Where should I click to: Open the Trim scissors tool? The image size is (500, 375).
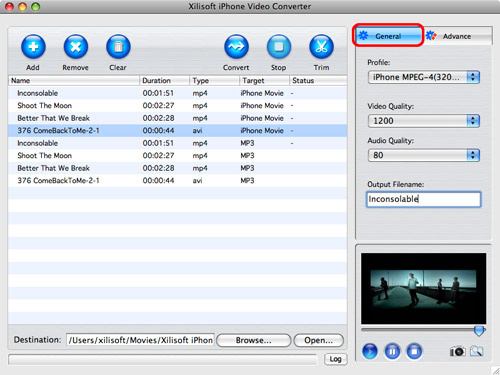pos(321,47)
